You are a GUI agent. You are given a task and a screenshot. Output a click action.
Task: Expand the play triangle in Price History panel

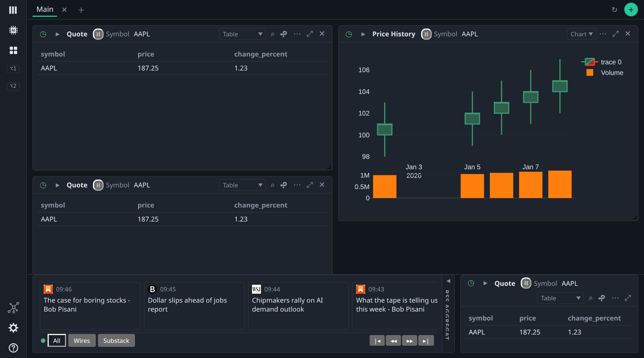363,34
